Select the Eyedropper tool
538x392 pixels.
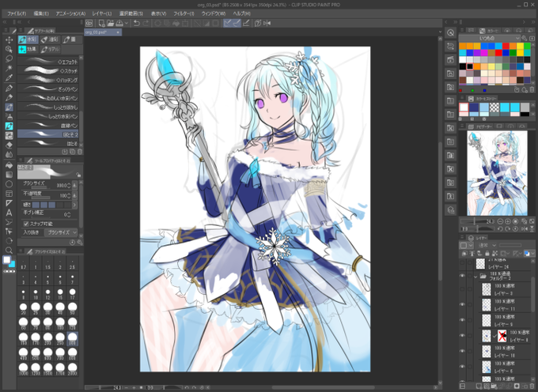point(9,77)
